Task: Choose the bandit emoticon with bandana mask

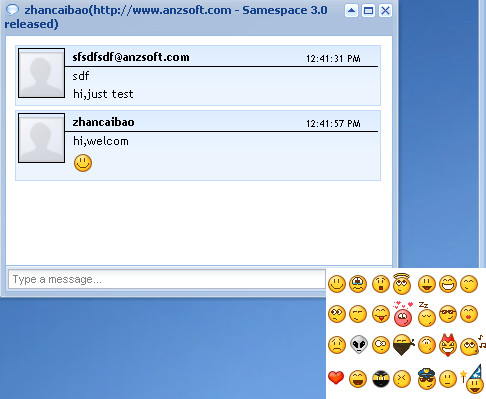Action: click(403, 345)
